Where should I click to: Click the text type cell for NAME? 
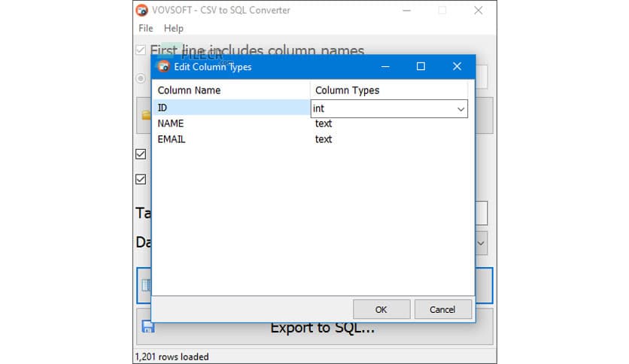point(324,123)
